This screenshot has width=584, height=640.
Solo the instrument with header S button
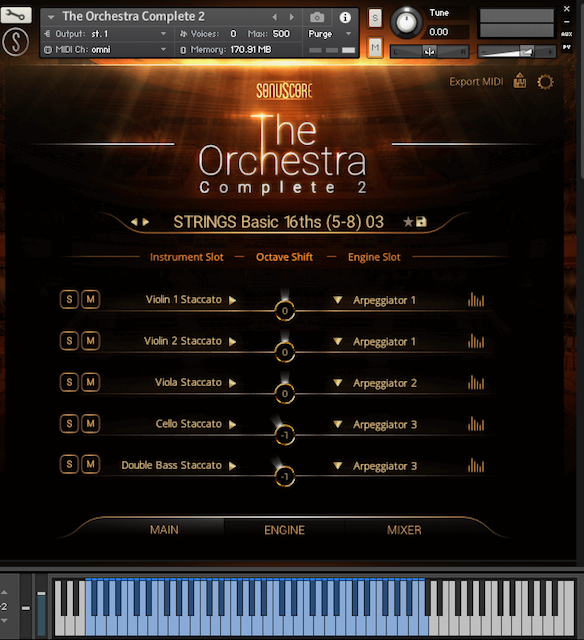(x=375, y=18)
